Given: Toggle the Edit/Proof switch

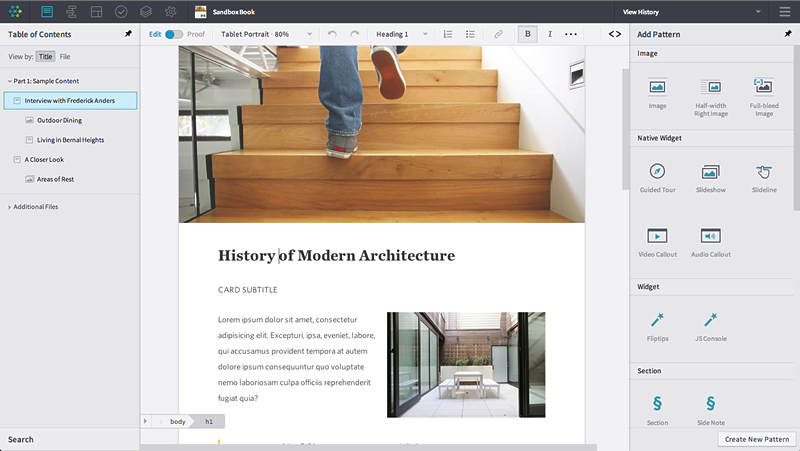Looking at the screenshot, I should [x=173, y=34].
